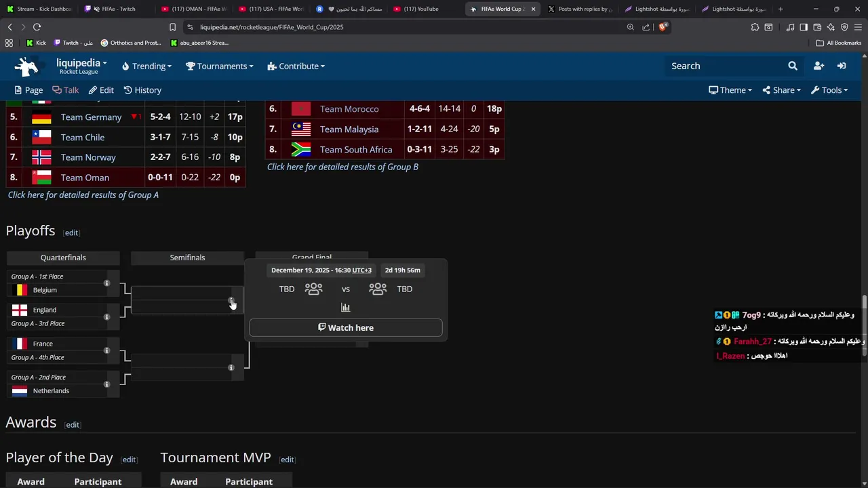Click the browser address bar URL
Image resolution: width=868 pixels, height=488 pixels.
pos(271,27)
